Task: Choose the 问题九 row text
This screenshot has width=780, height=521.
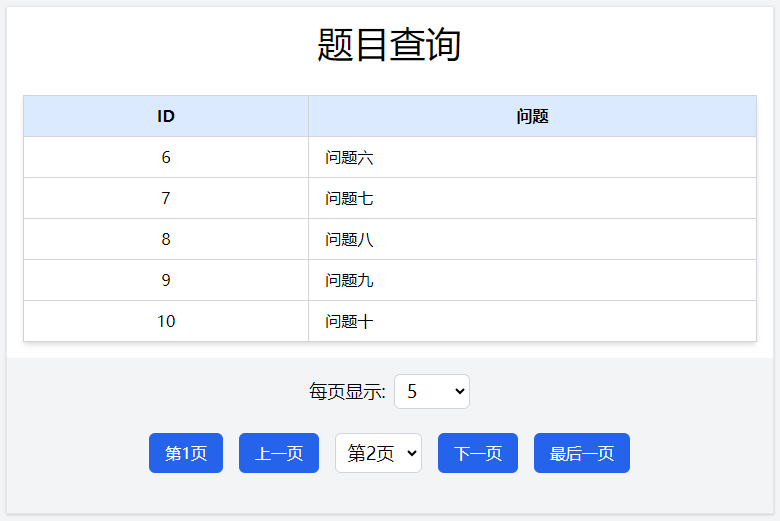Action: (349, 280)
